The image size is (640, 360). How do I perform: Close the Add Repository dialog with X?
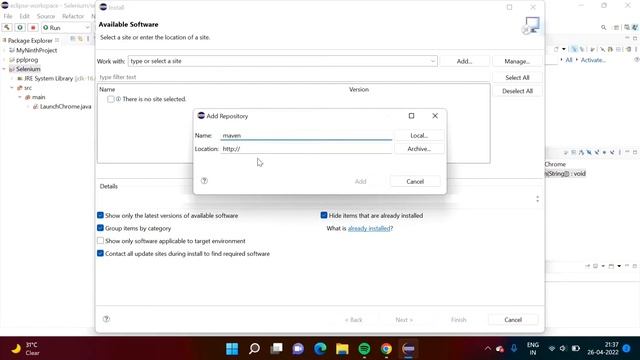pyautogui.click(x=435, y=116)
